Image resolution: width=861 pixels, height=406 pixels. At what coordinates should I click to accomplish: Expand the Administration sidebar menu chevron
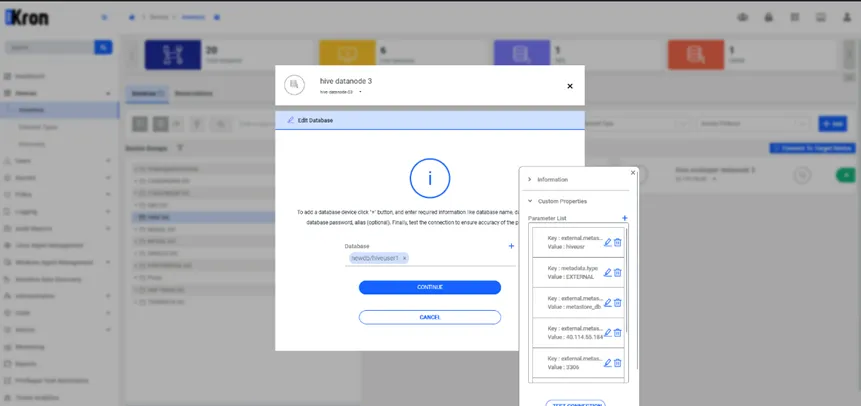click(108, 296)
